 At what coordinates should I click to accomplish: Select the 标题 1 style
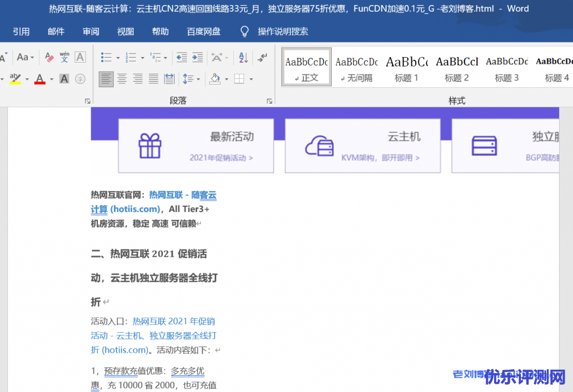407,67
